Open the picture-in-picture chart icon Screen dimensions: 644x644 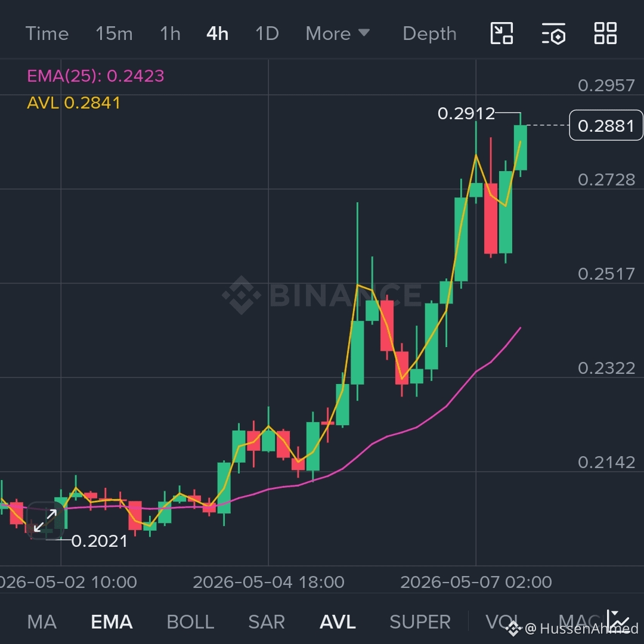pos(501,33)
